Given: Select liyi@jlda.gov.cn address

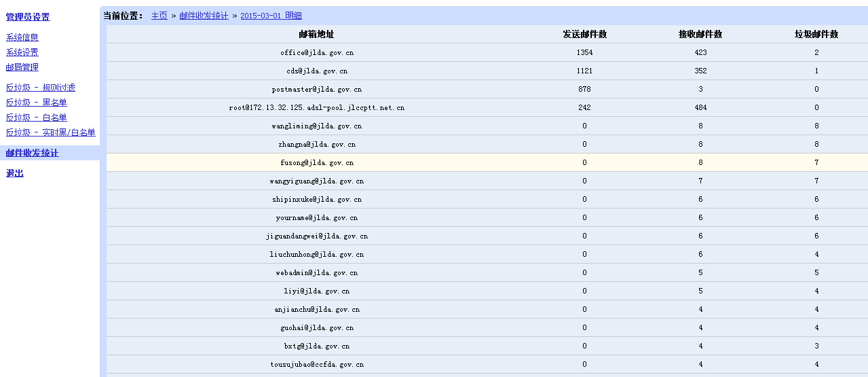Looking at the screenshot, I should click(x=317, y=291).
